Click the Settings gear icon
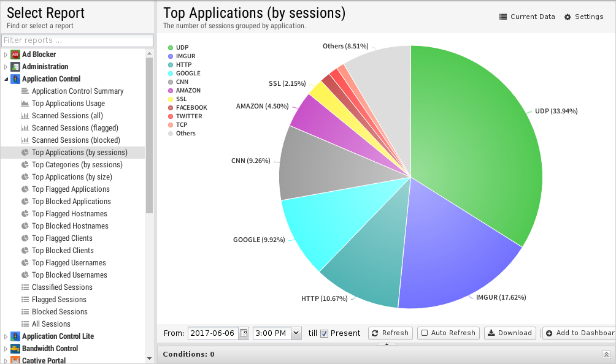 click(568, 17)
